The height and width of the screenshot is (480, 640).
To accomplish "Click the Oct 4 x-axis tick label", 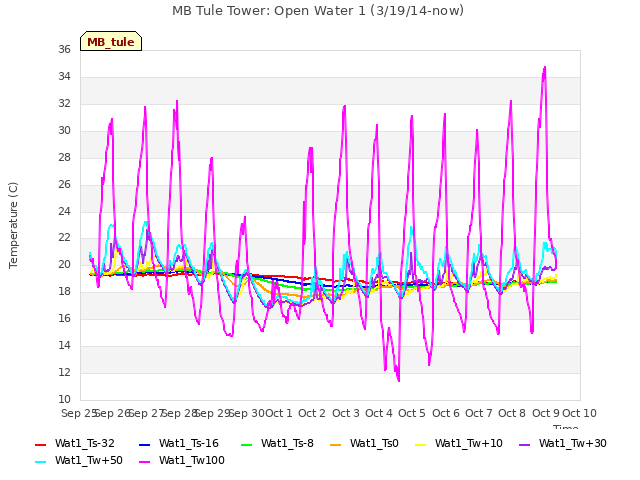I will (x=379, y=413).
